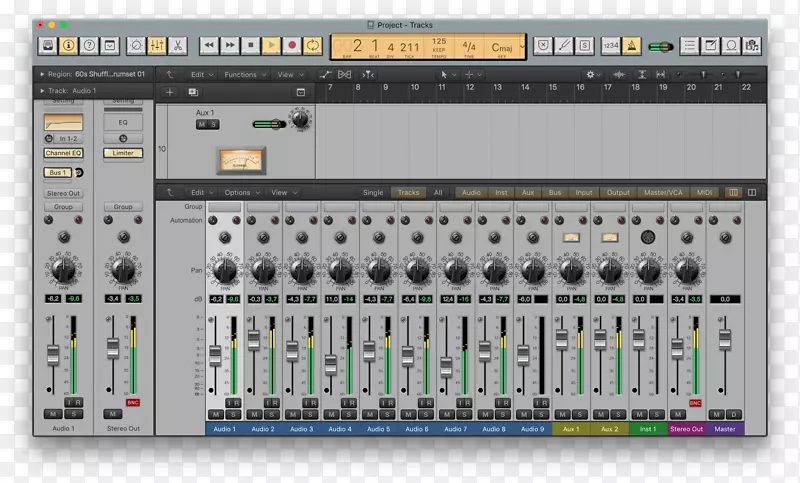
Task: Select the All mixer view tab
Action: tap(438, 192)
